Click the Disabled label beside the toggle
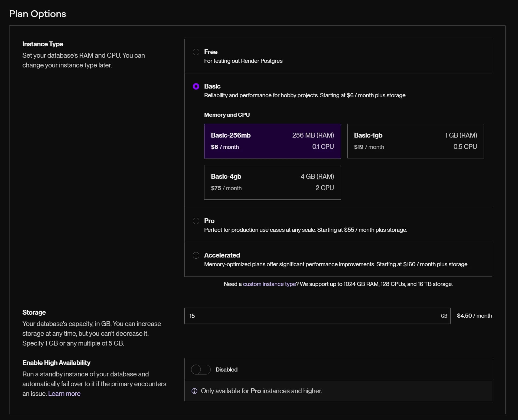 (226, 370)
